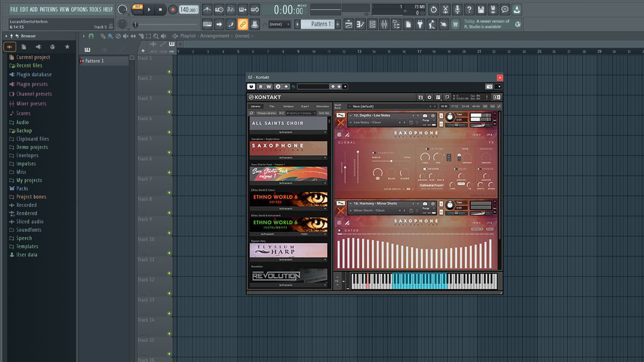The image size is (644, 362).
Task: Expand Instruments dropdown under Saxophone library
Action: (289, 158)
